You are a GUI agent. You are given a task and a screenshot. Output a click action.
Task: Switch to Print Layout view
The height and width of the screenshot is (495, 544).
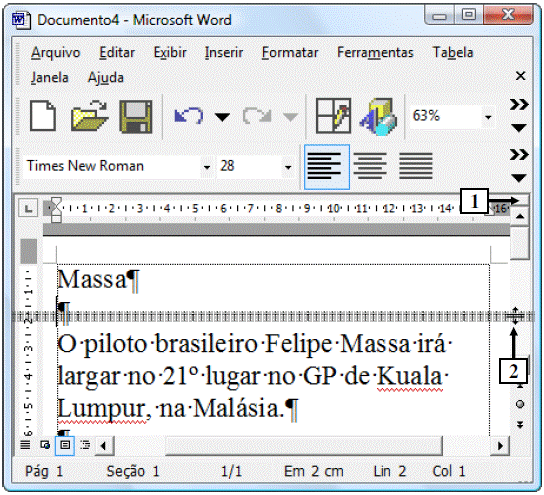tap(65, 445)
